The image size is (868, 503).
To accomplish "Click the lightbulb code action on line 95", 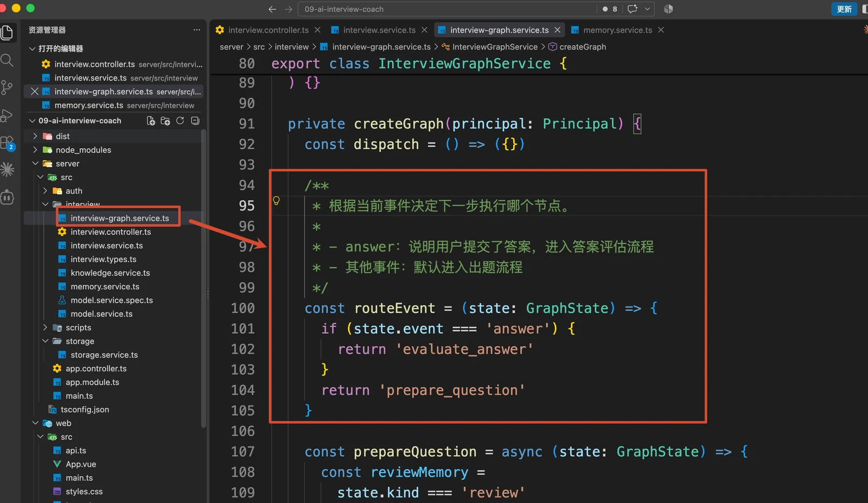I will coord(276,201).
